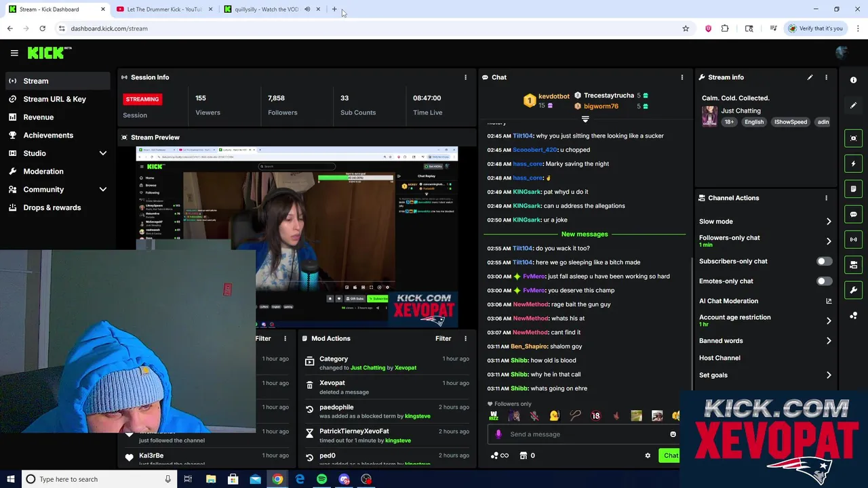Click in the Send a message field
868x488 pixels.
click(x=583, y=434)
